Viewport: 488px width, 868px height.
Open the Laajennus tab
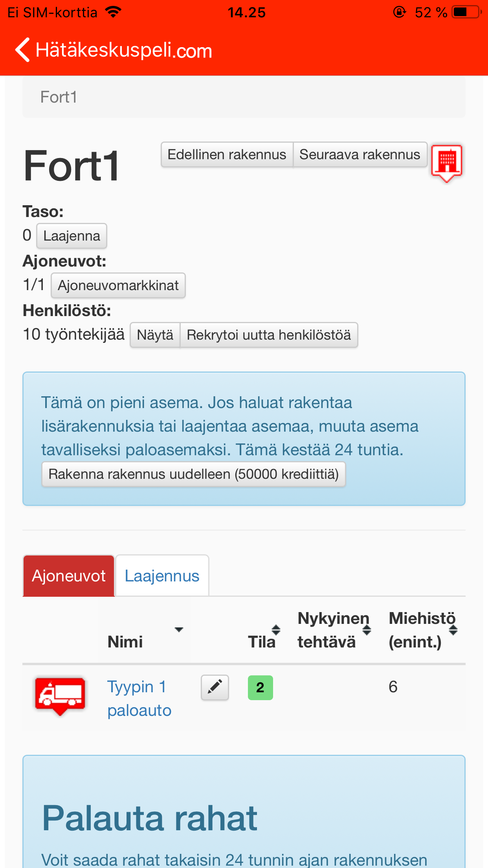pos(162,576)
